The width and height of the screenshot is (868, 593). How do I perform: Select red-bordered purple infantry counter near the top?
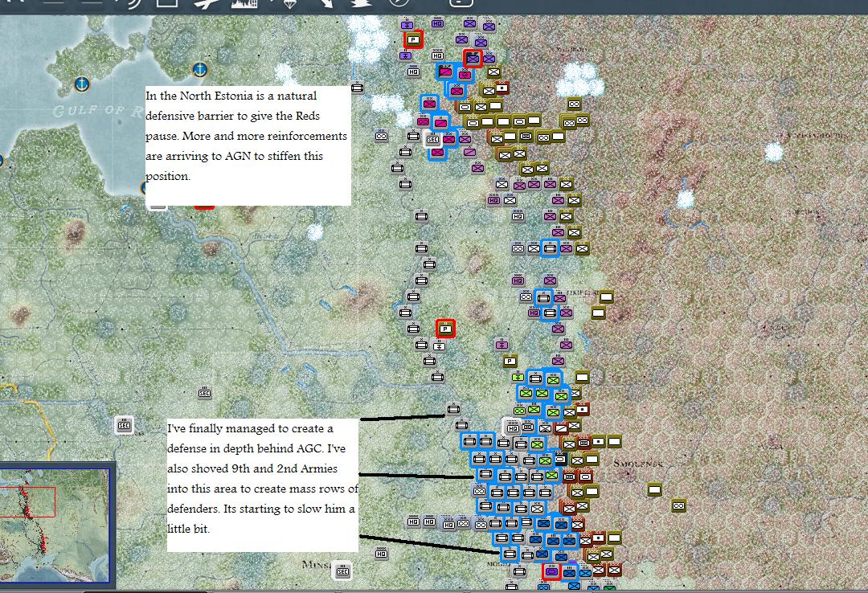tap(473, 58)
